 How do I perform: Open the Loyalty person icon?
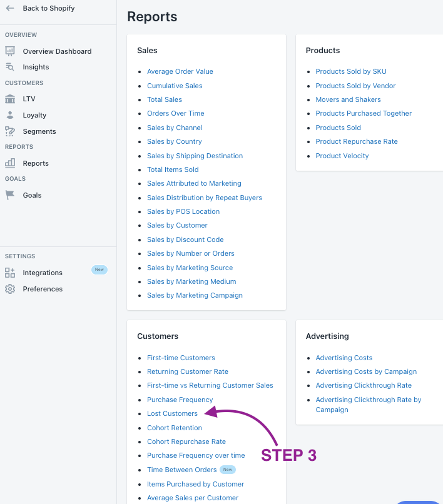point(10,115)
